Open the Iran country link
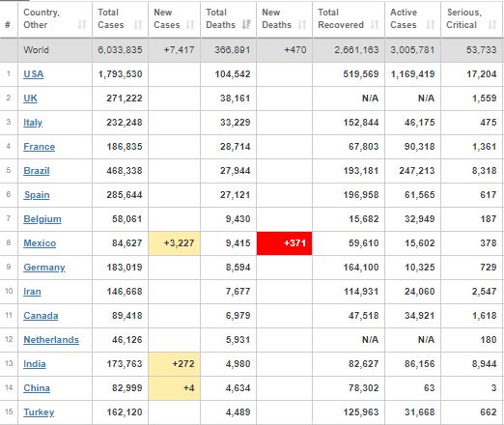The height and width of the screenshot is (425, 504). point(32,292)
